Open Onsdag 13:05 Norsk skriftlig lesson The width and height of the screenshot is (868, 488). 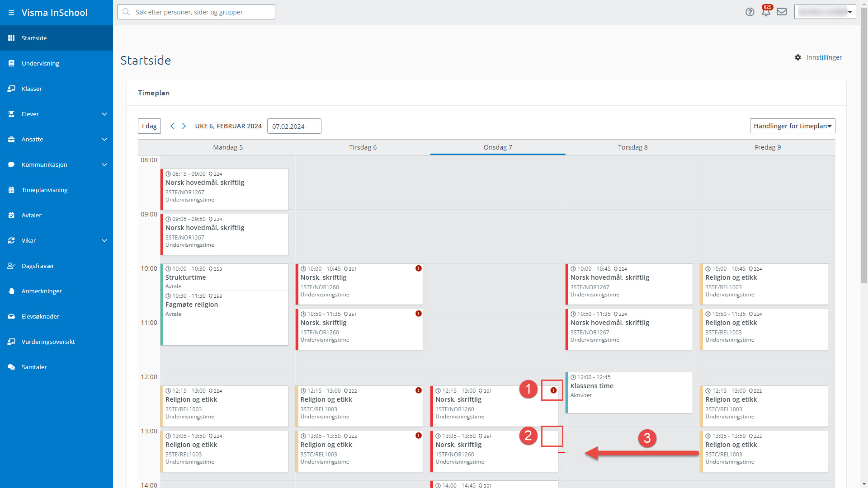(494, 451)
